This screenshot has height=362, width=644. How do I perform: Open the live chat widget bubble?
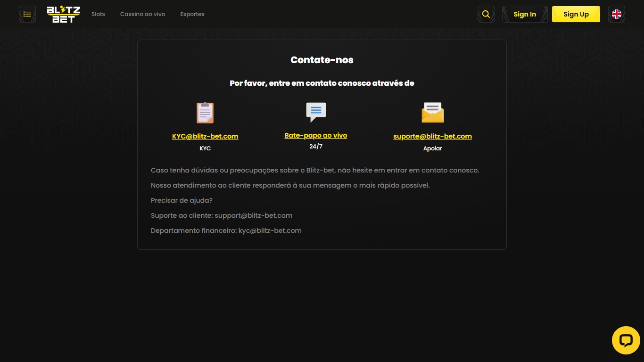point(626,340)
